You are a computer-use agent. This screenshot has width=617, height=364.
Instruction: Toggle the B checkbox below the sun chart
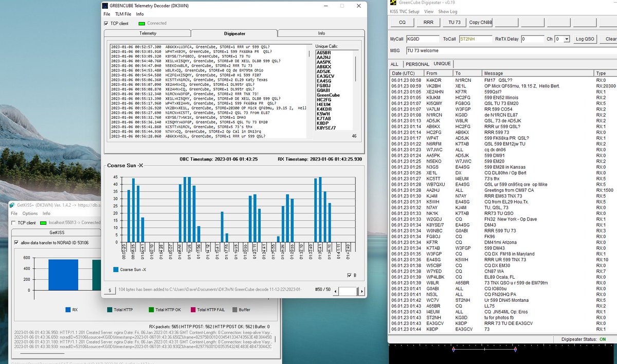coord(350,275)
